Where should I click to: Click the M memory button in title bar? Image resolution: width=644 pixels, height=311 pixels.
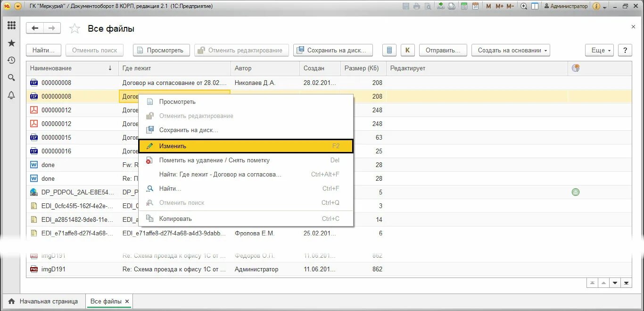click(x=488, y=6)
